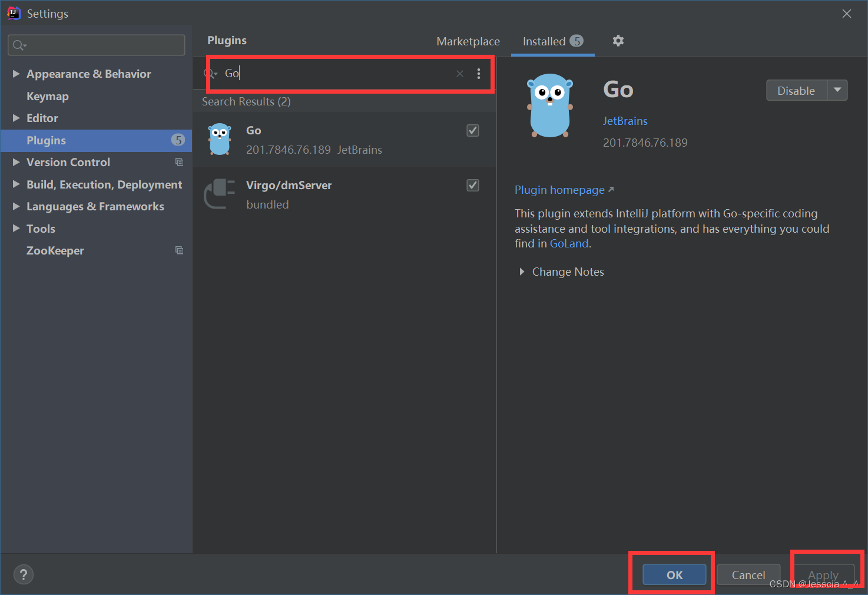The image size is (868, 595).
Task: Open the GoLand link in description
Action: [x=569, y=243]
